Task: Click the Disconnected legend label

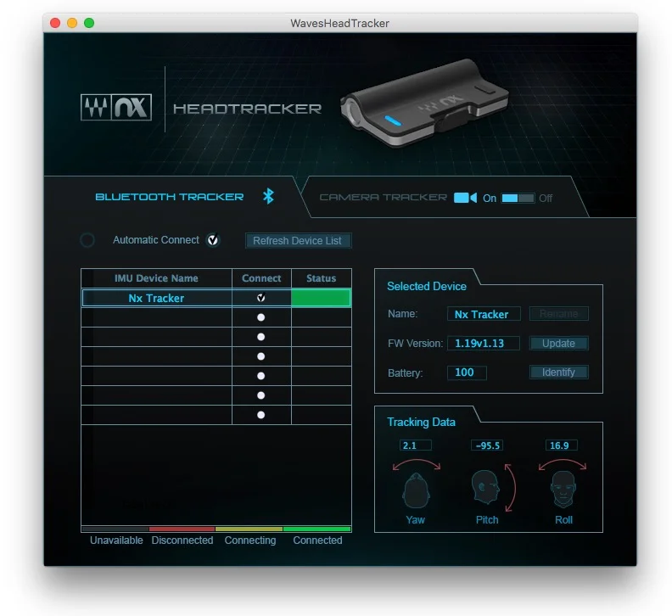Action: click(x=182, y=540)
